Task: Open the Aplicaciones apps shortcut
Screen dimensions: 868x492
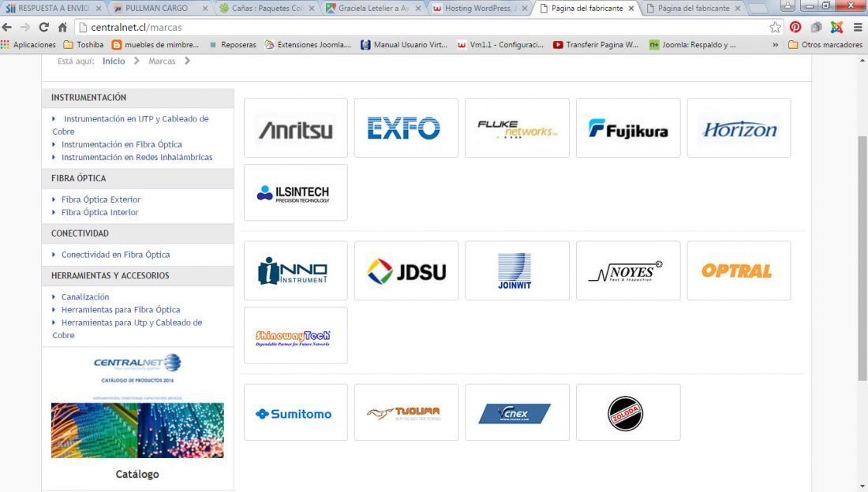Action: coord(28,45)
